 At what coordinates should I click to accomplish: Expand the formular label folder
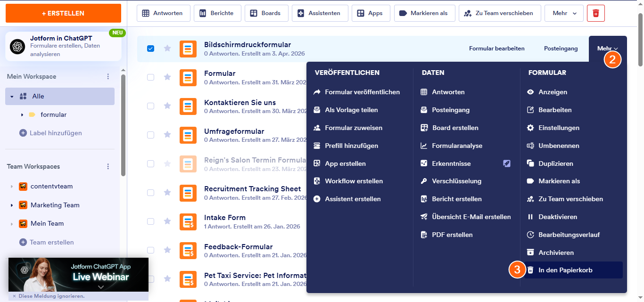[22, 115]
